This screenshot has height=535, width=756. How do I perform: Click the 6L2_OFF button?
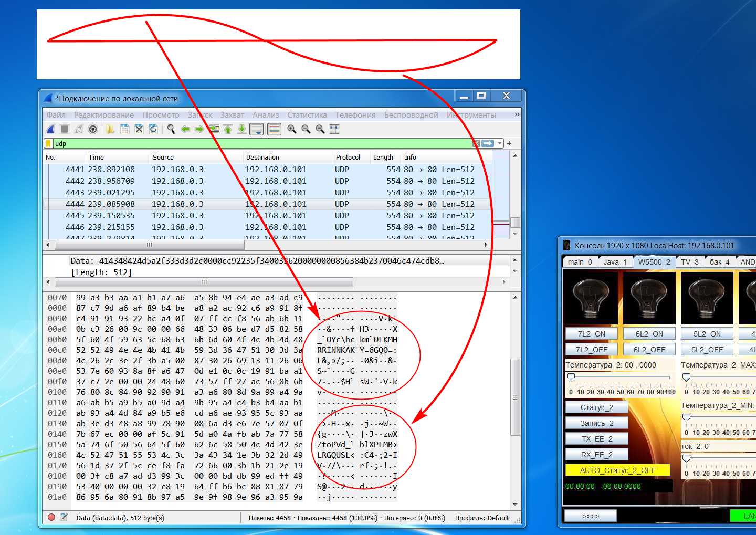click(649, 349)
